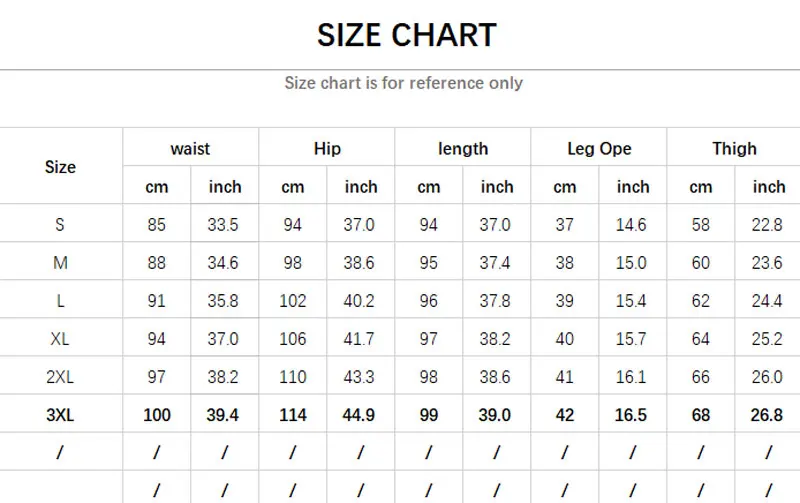The height and width of the screenshot is (503, 800).
Task: Click the SIZE CHART title
Action: click(406, 36)
